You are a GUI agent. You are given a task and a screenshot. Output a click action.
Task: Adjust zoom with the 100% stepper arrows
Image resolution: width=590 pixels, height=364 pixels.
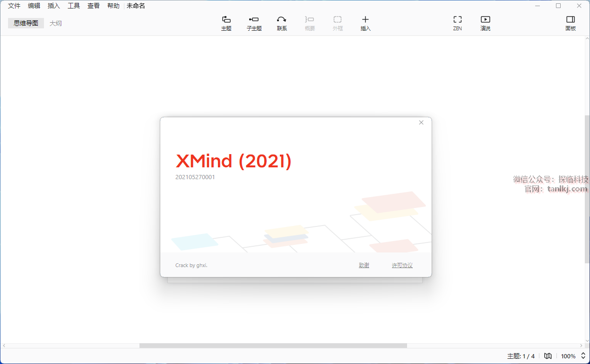(x=583, y=356)
